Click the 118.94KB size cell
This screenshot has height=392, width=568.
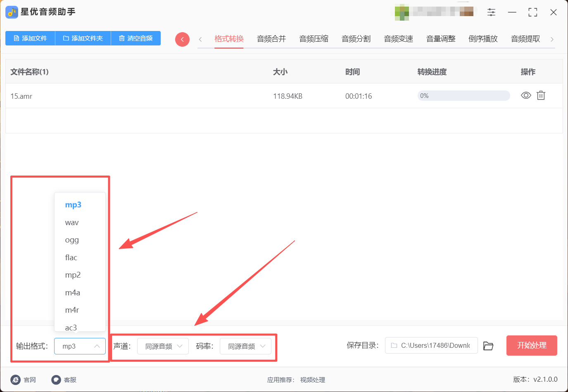pyautogui.click(x=288, y=96)
